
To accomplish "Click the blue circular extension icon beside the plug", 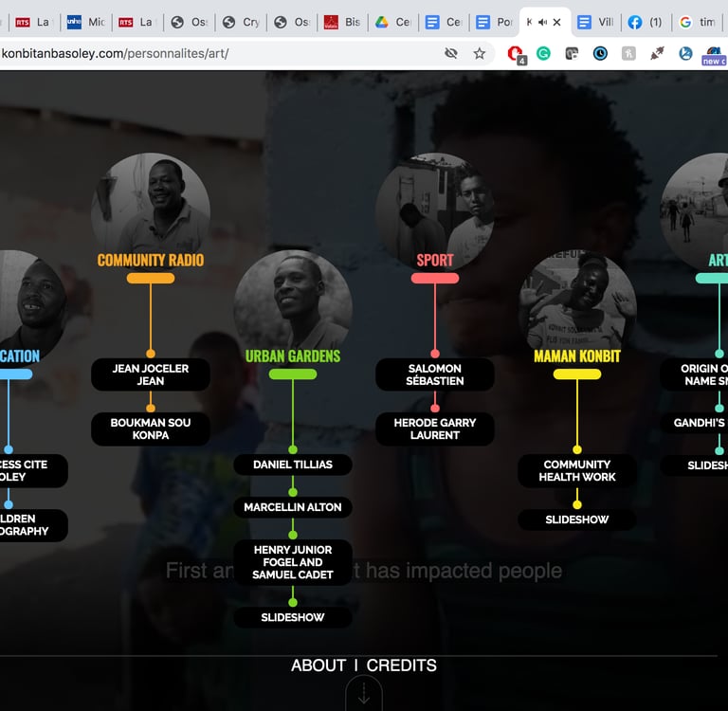I will tap(685, 54).
